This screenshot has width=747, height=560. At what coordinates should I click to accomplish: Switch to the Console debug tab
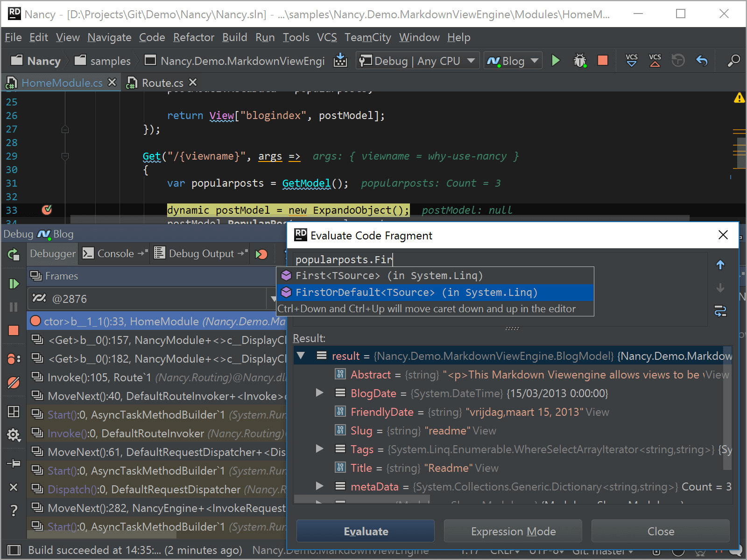115,253
